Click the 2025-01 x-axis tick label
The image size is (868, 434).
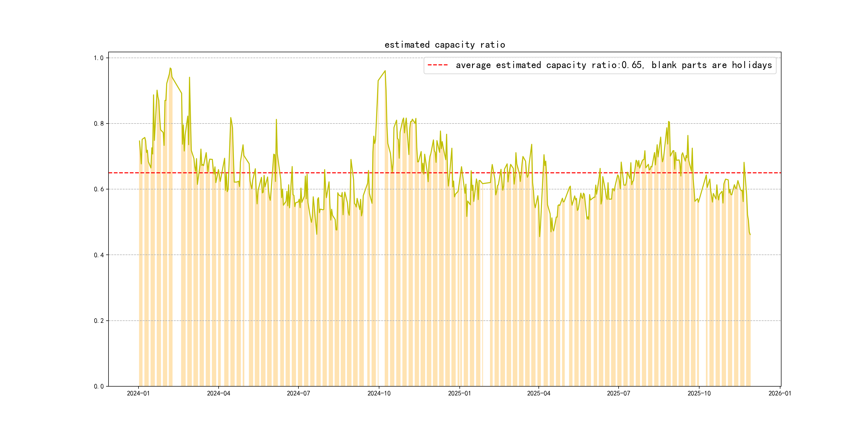click(459, 393)
